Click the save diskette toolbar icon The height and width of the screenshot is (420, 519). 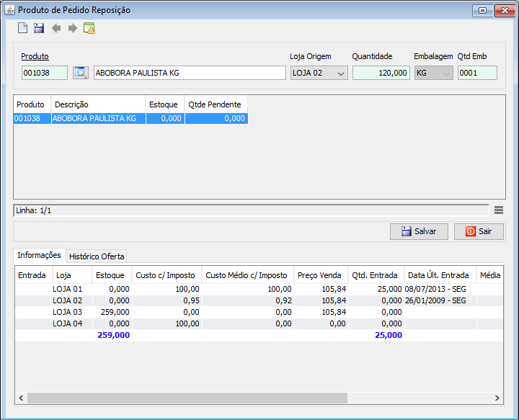click(39, 28)
